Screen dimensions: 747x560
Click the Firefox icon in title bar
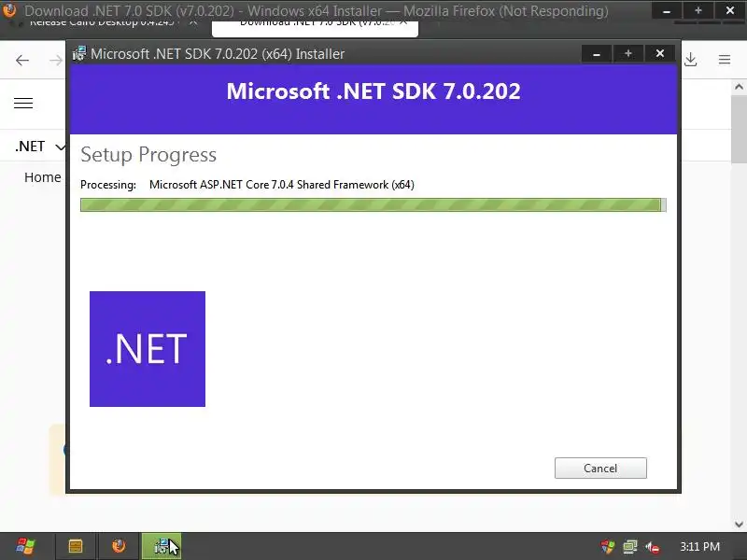pyautogui.click(x=9, y=9)
